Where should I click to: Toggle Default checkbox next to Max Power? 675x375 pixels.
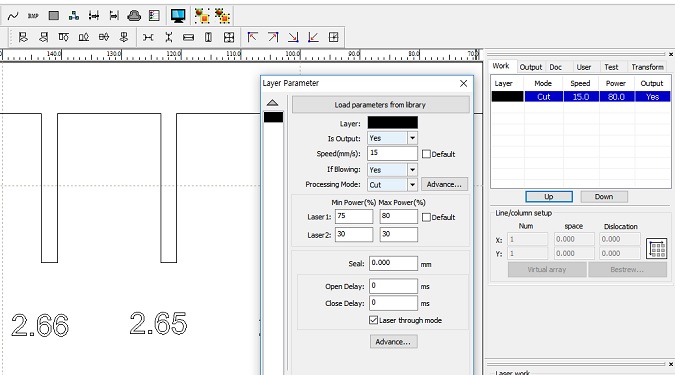426,217
